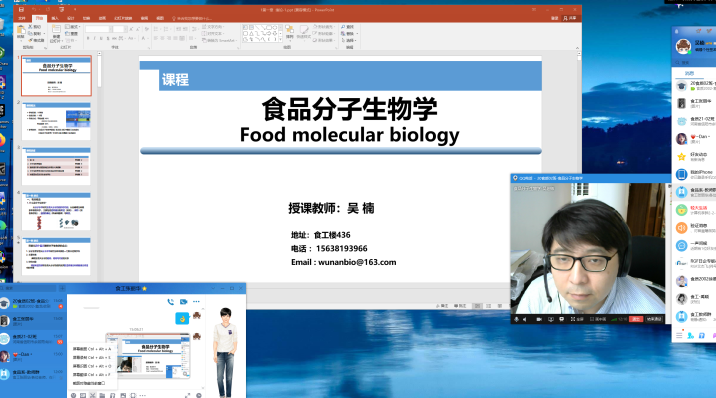Open Find in the Editing group
This screenshot has height=398, width=716.
[x=347, y=27]
